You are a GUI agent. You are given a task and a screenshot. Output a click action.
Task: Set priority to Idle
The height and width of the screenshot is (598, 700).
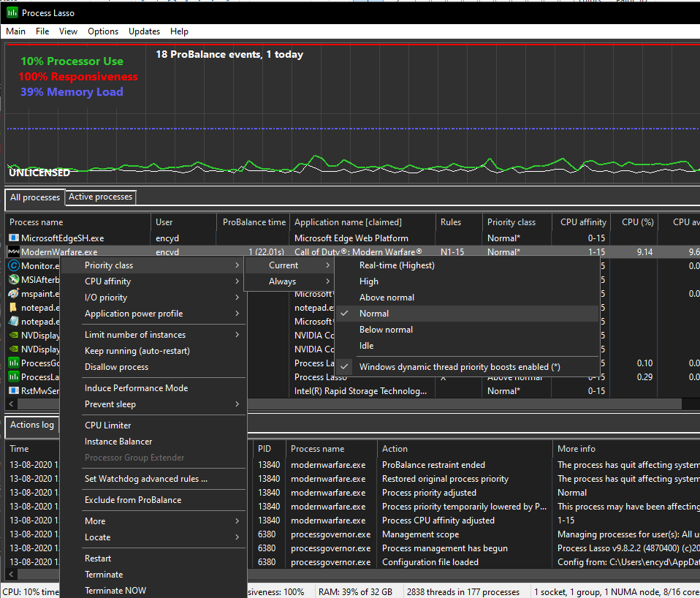[x=466, y=346]
